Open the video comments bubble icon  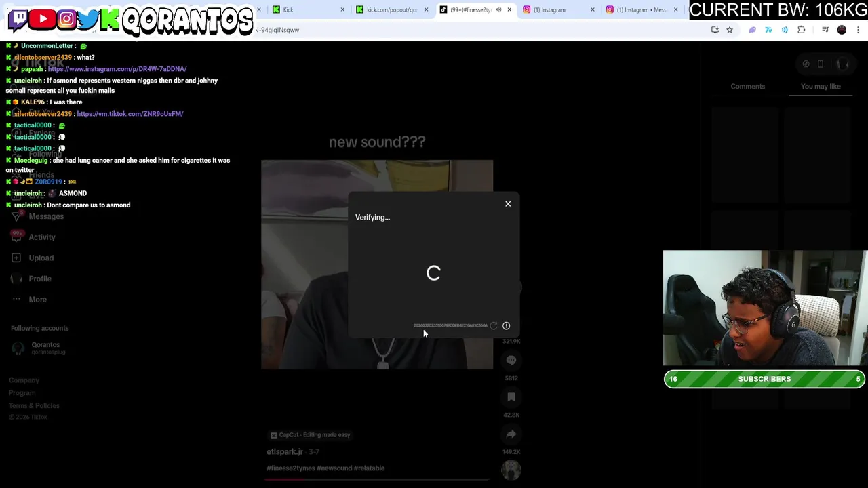[511, 361]
